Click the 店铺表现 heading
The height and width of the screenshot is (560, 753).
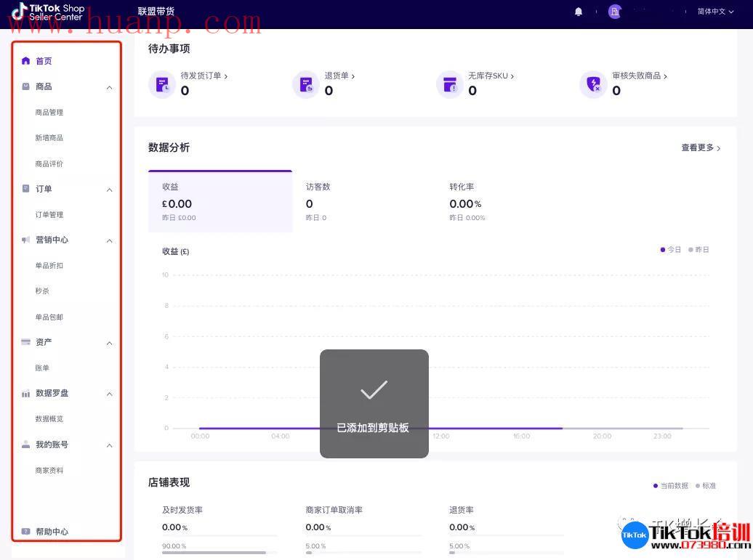click(169, 482)
